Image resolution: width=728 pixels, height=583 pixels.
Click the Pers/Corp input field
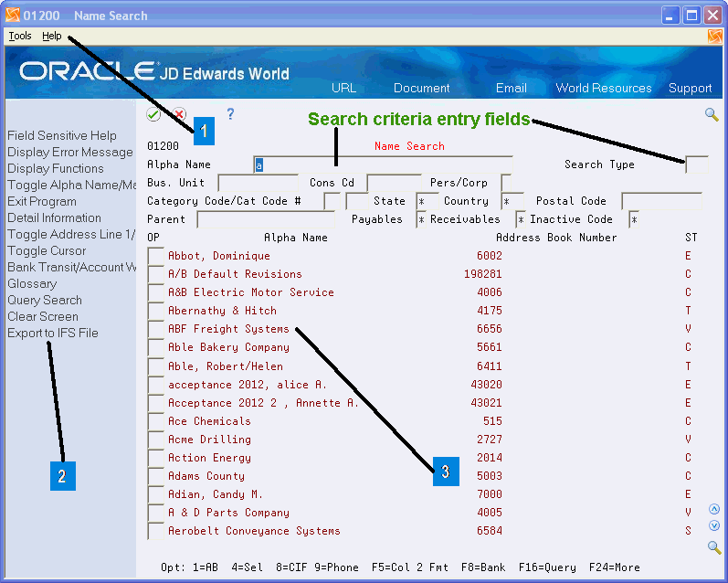(x=507, y=183)
